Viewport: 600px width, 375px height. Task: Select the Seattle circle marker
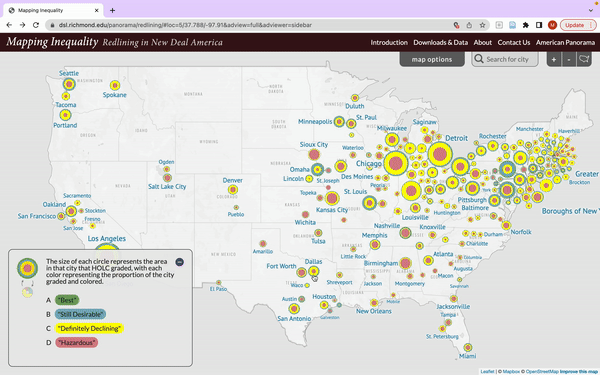point(69,84)
